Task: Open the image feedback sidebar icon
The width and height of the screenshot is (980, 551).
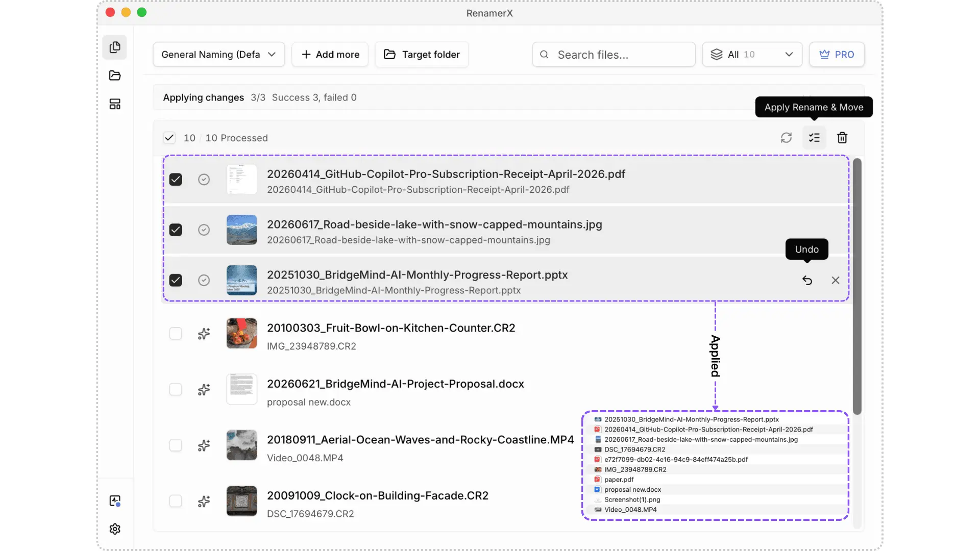Action: coord(115,501)
